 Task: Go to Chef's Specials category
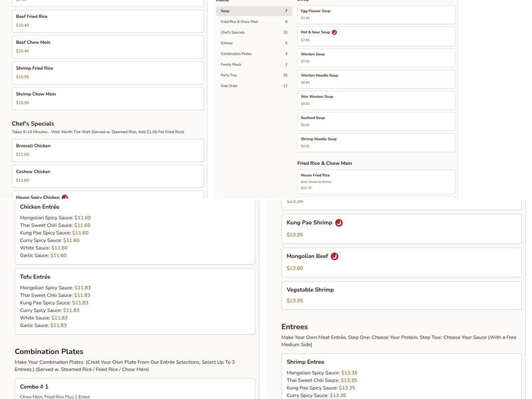tap(253, 33)
